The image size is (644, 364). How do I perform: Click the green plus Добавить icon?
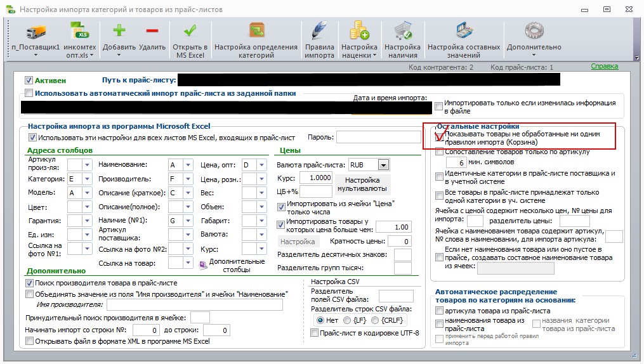coord(119,30)
